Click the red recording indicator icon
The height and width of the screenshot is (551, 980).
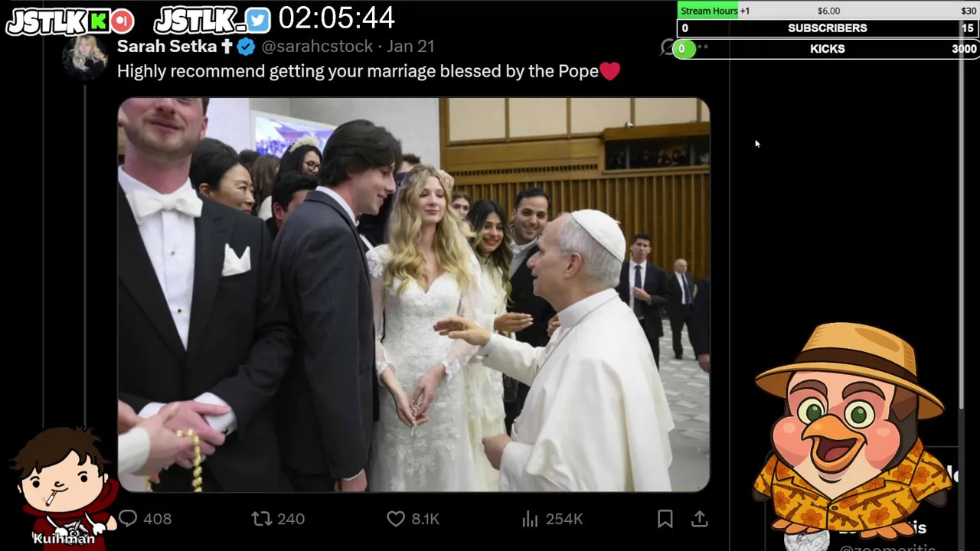pos(122,21)
